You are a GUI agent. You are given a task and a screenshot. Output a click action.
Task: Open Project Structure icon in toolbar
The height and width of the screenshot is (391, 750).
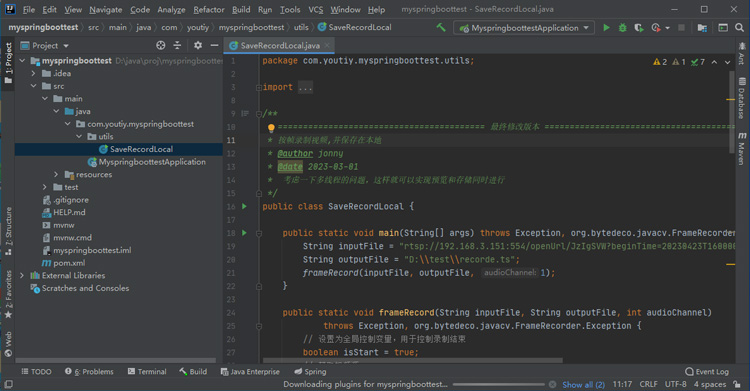point(702,28)
